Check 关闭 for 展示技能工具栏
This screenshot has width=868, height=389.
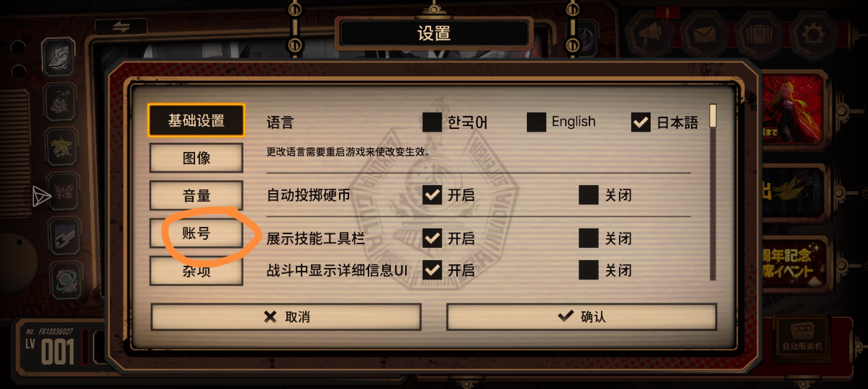588,238
